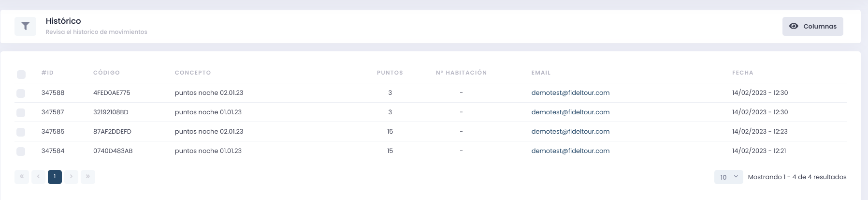Open the filter funnel icon
The image size is (868, 200).
(25, 26)
